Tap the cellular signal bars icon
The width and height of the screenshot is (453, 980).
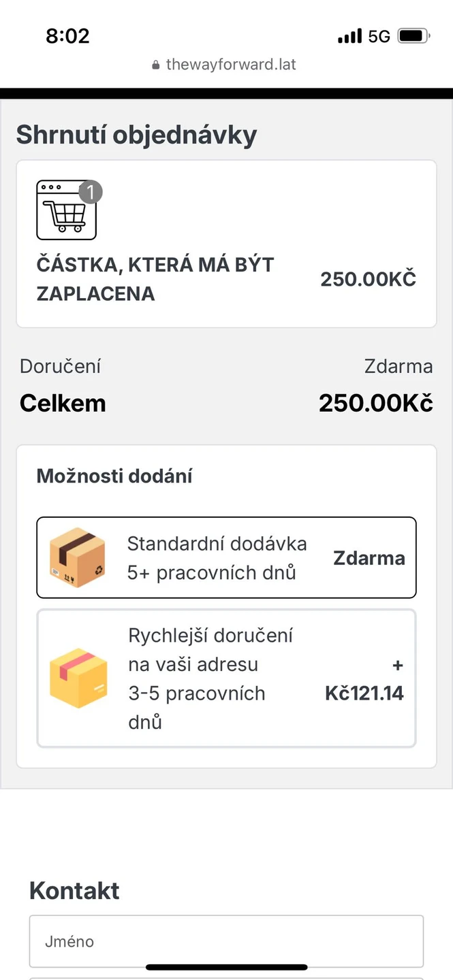click(x=349, y=36)
